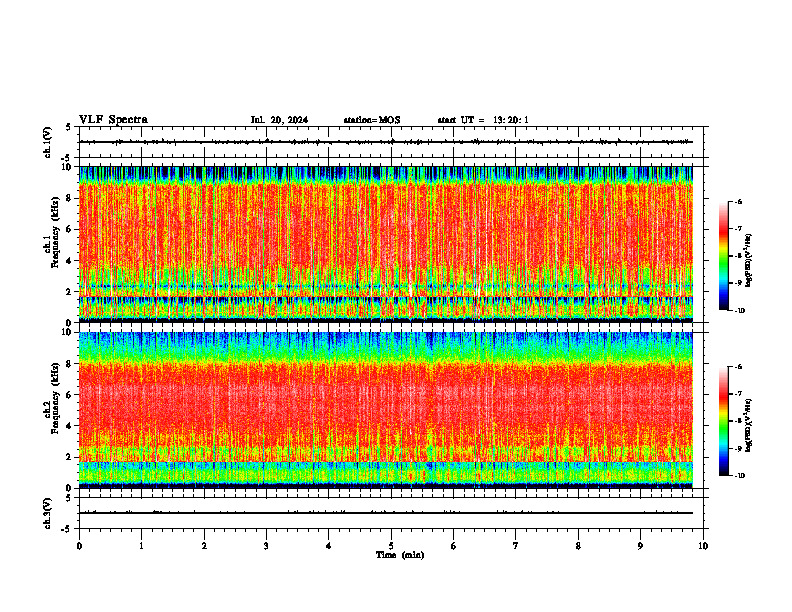This screenshot has height=612, width=792.
Task: Click the "6" tick on the time axis
Action: point(454,546)
